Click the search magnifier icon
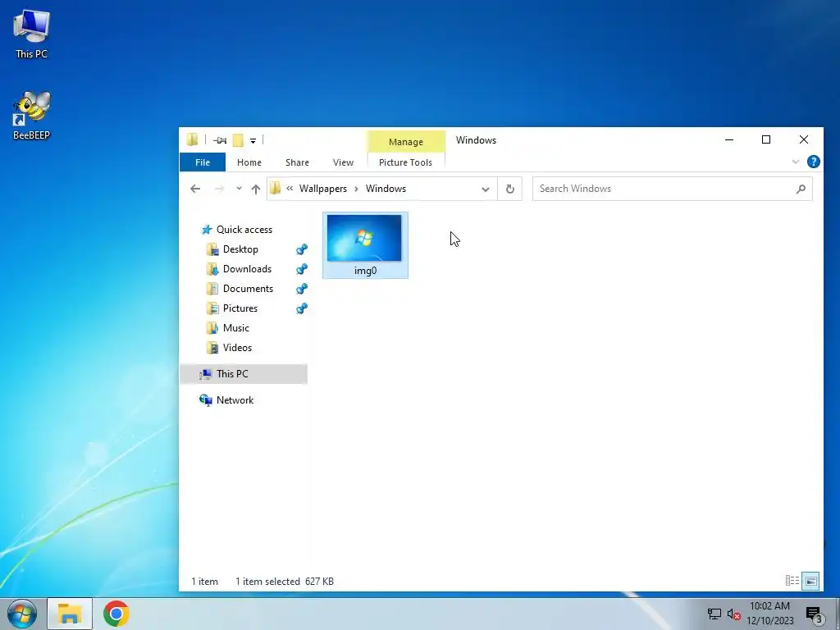 click(x=801, y=189)
